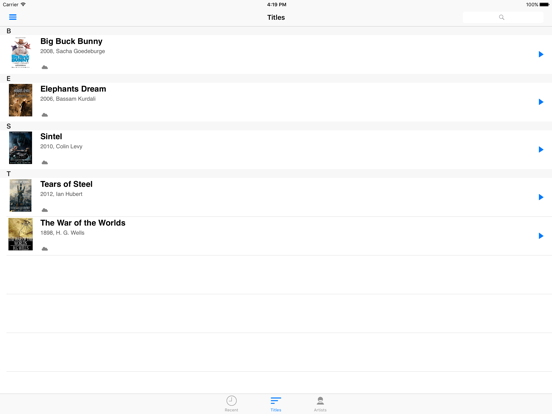Open the Sintel poster thumbnail
This screenshot has height=414, width=552.
[x=20, y=148]
